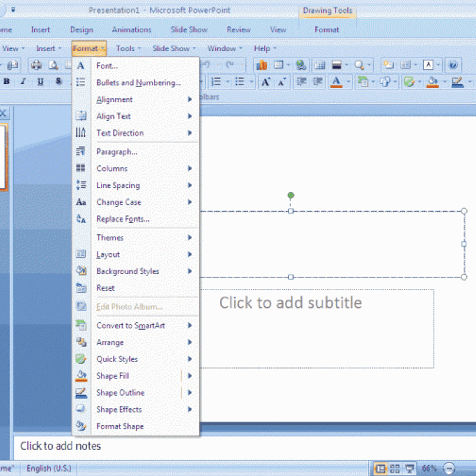Viewport: 476px width, 476px height.
Task: Choose Format Shape from the Format menu
Action: click(120, 426)
